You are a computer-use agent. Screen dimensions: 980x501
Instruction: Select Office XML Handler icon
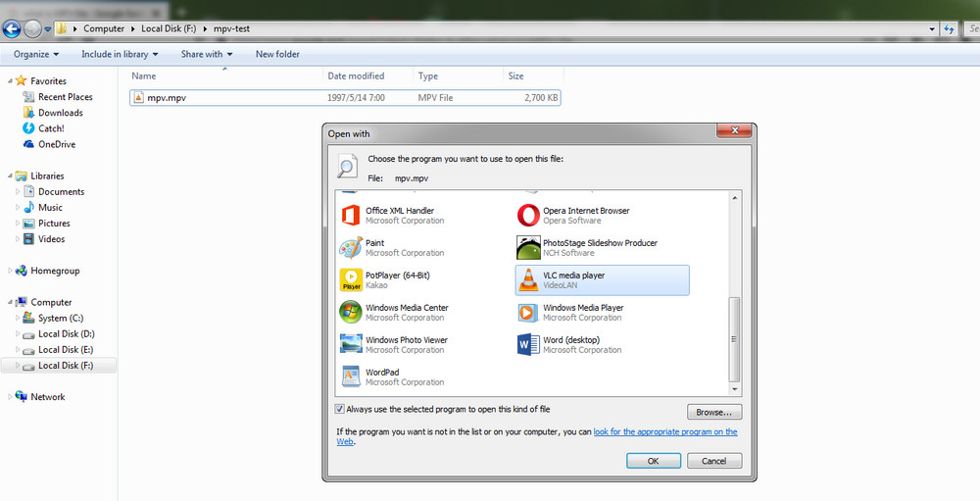351,215
